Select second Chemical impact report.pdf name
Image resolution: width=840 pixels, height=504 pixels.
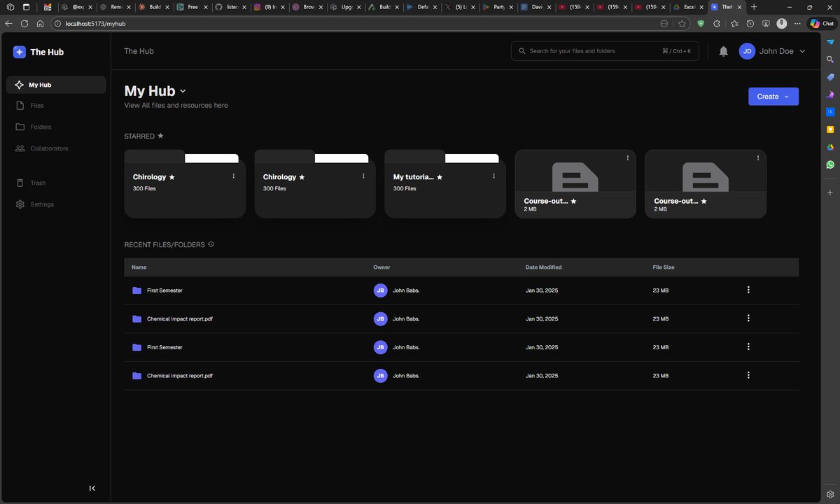coord(180,376)
